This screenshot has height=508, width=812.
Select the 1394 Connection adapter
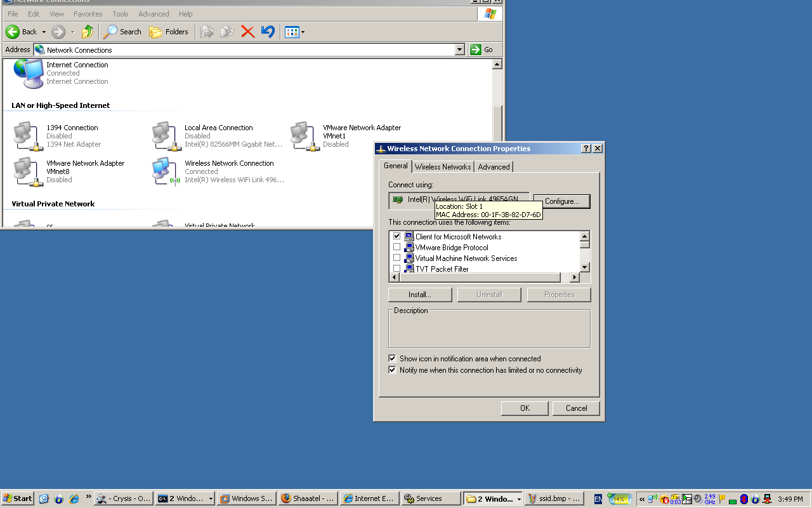(x=57, y=136)
